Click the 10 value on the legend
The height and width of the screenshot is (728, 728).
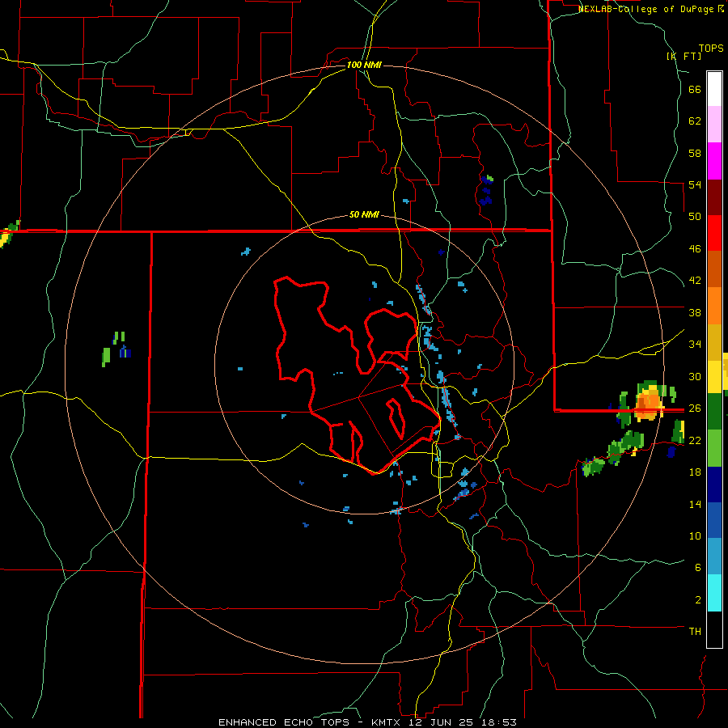tap(695, 535)
